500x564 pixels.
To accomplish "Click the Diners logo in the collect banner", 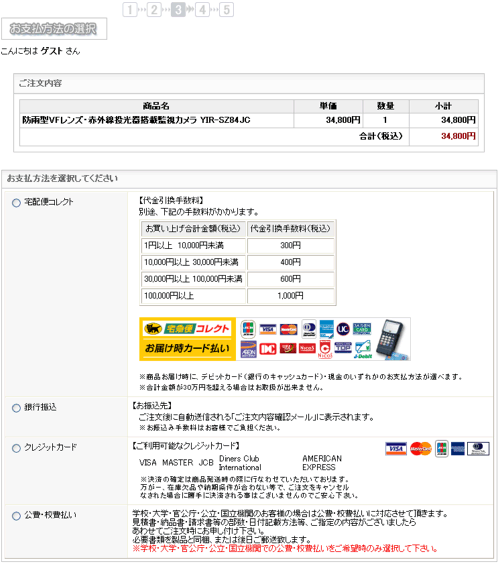I will 309,328.
